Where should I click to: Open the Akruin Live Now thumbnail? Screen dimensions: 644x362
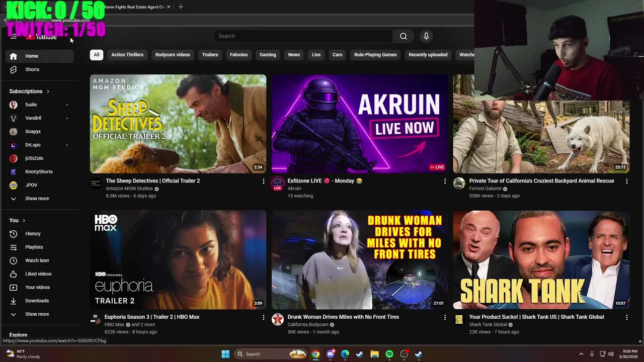click(360, 124)
